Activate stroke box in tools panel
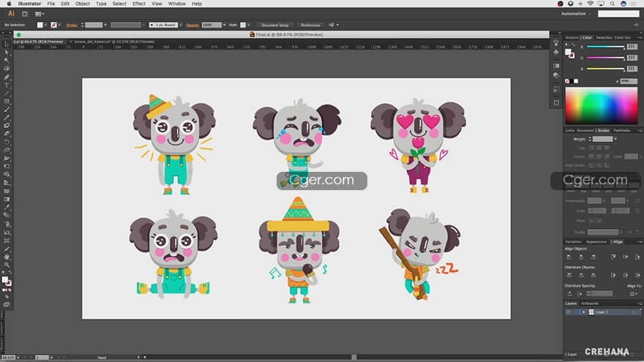The image size is (644, 362). pos(8,283)
